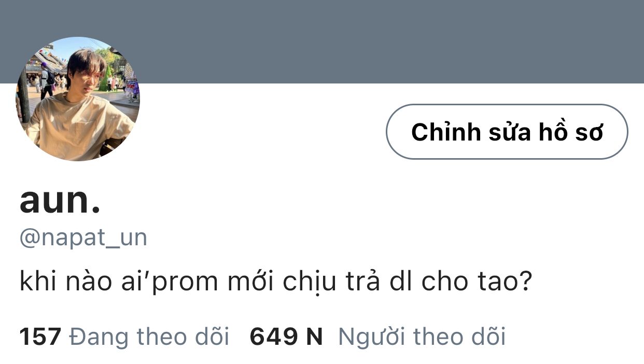
Task: Tap the word Chỉnh on the button
Action: pyautogui.click(x=445, y=132)
